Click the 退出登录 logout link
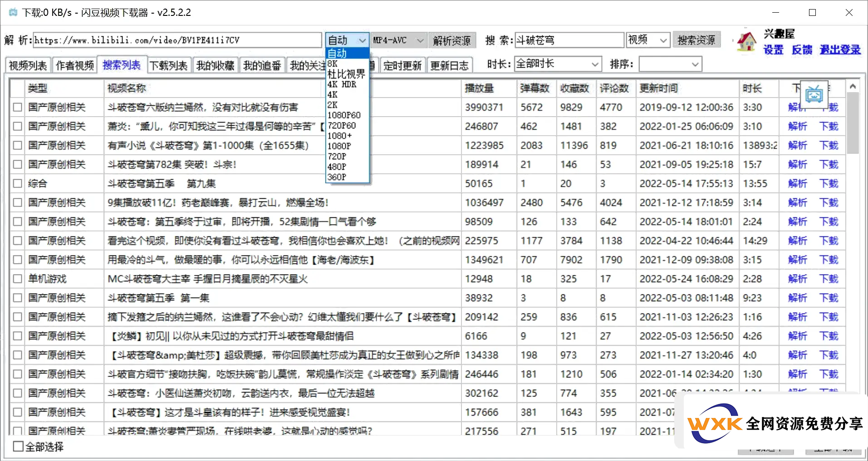 click(x=840, y=50)
